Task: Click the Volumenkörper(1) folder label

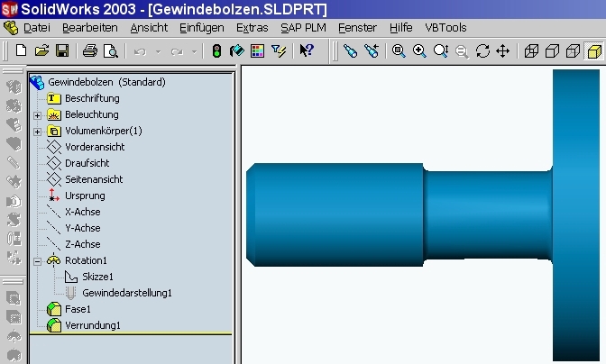Action: (x=104, y=131)
